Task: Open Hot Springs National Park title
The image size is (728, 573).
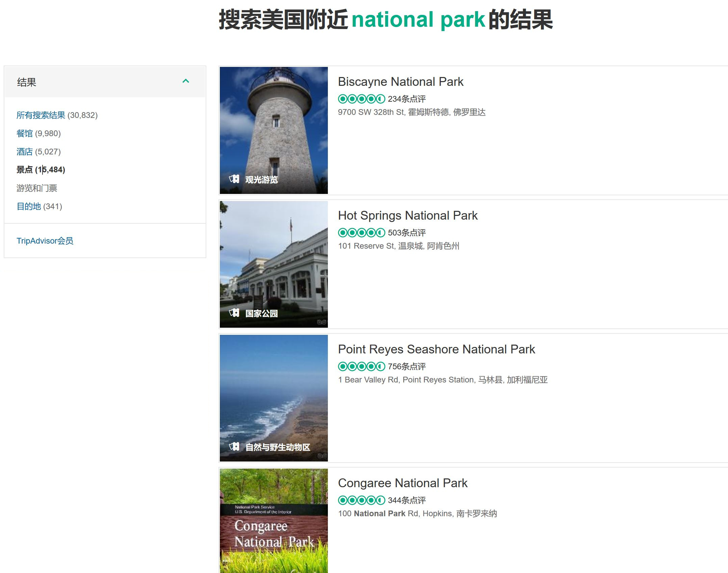Action: tap(408, 216)
